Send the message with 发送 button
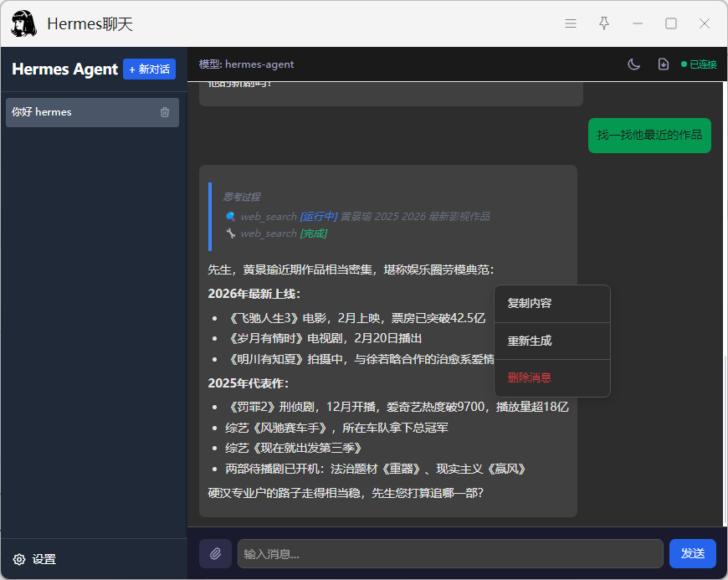This screenshot has width=728, height=580. [x=692, y=553]
